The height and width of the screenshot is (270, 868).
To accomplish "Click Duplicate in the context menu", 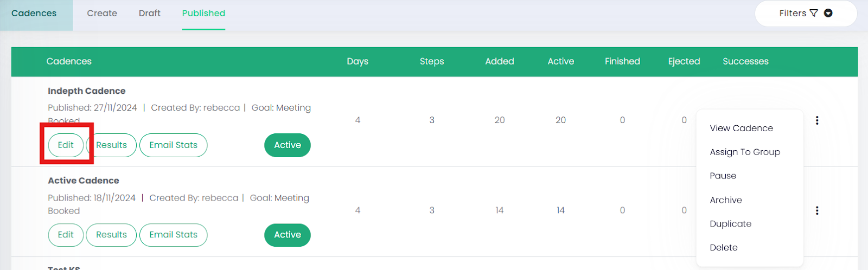I will [730, 224].
